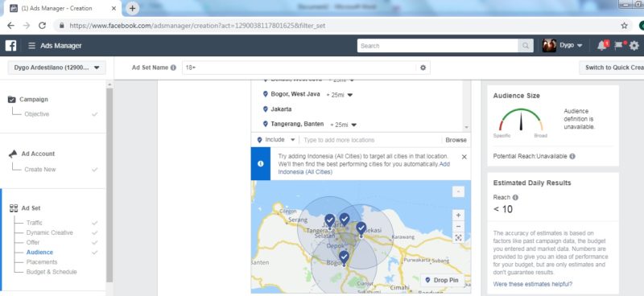Expand Bogor, West Java radius dropdown
The image size is (644, 296).
tap(350, 95)
